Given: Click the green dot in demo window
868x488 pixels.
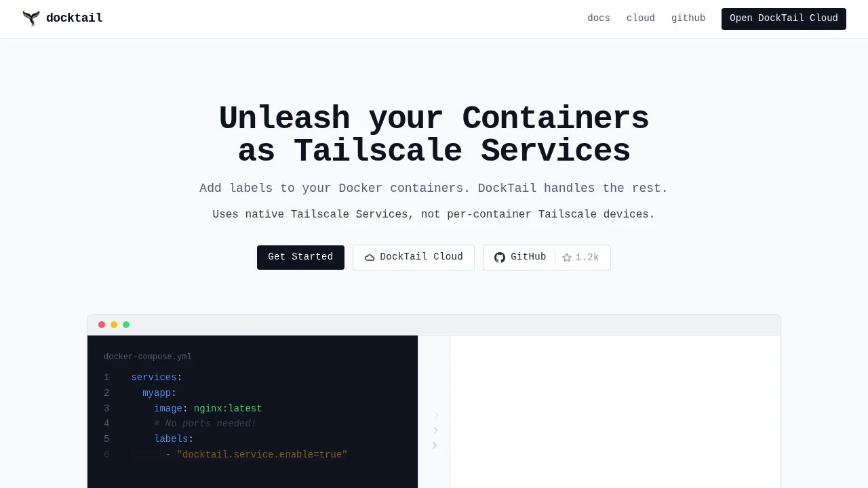Looking at the screenshot, I should [126, 325].
